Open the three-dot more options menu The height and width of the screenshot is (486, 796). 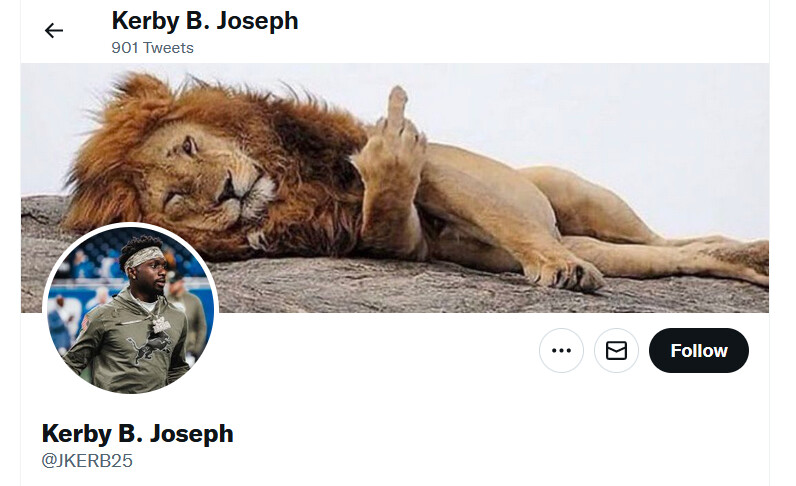(561, 350)
